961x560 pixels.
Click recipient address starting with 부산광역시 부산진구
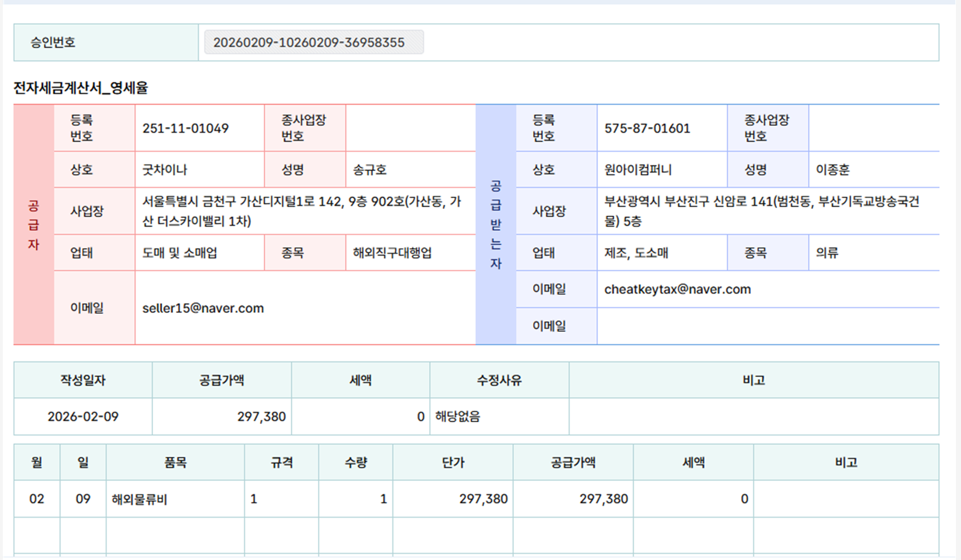[x=762, y=211]
